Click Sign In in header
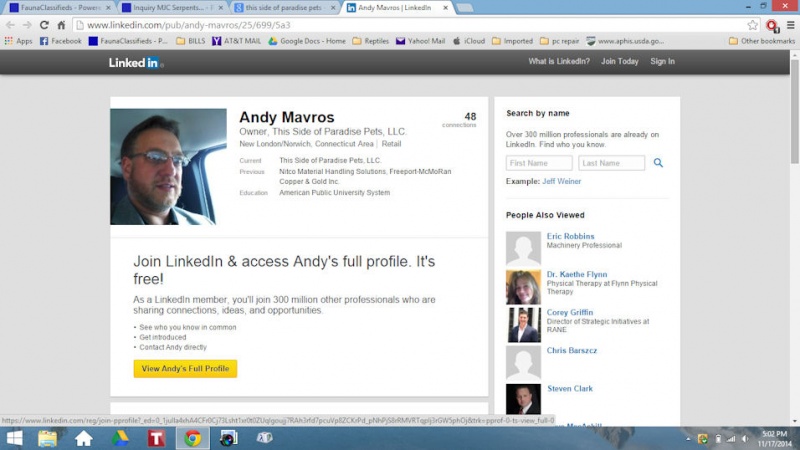 click(662, 61)
